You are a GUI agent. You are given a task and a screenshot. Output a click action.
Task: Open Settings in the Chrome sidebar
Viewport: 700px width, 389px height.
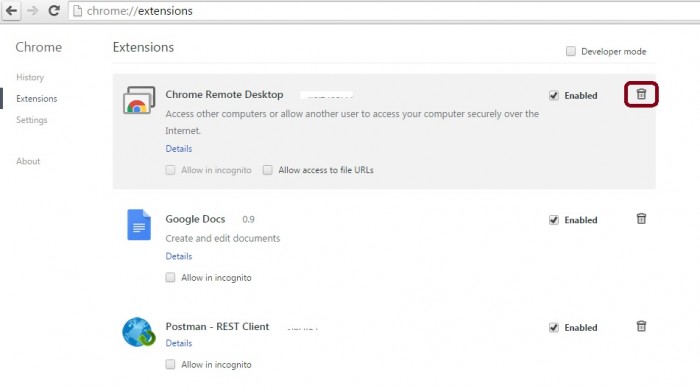pos(32,120)
